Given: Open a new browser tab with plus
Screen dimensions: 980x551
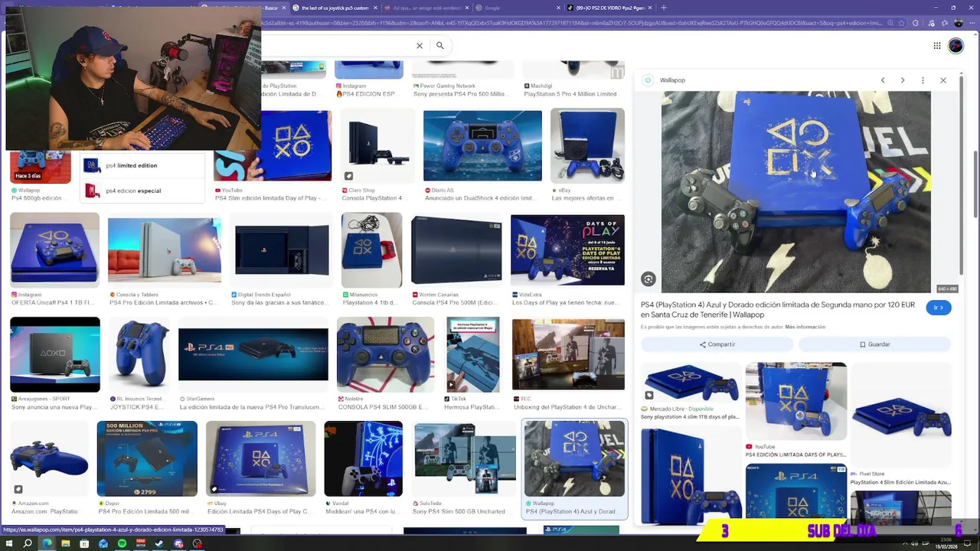Looking at the screenshot, I should tap(664, 8).
